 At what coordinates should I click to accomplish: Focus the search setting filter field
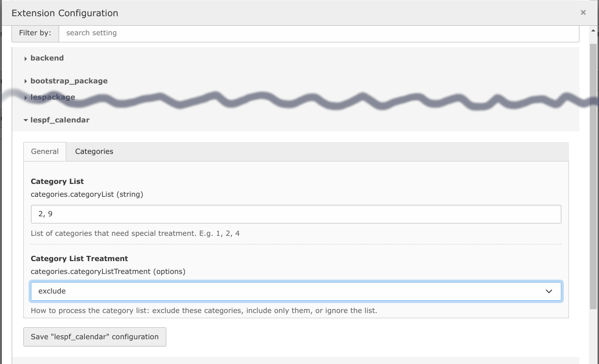[318, 33]
